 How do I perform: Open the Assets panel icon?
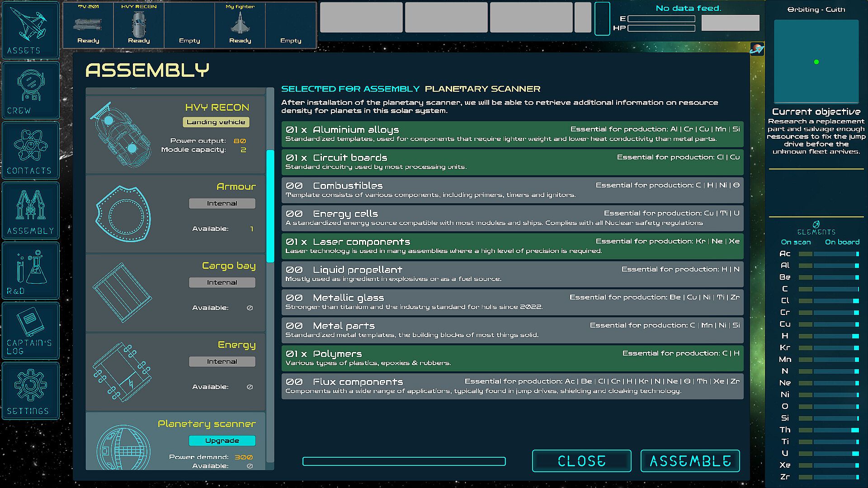click(30, 30)
